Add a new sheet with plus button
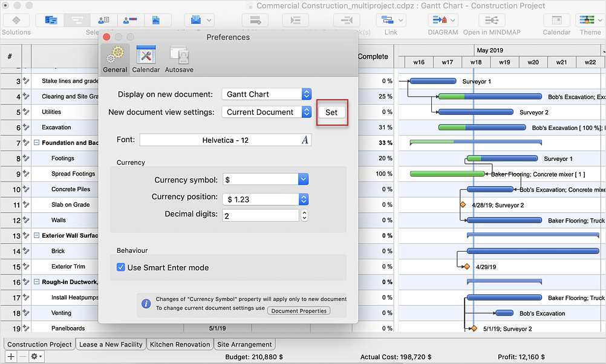 [x=11, y=357]
